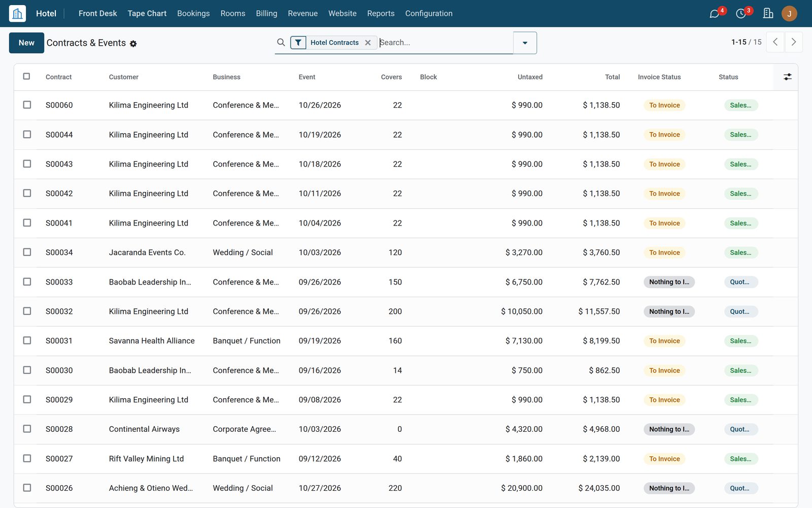This screenshot has width=812, height=508.
Task: Open the company switcher building icon
Action: coord(768,14)
